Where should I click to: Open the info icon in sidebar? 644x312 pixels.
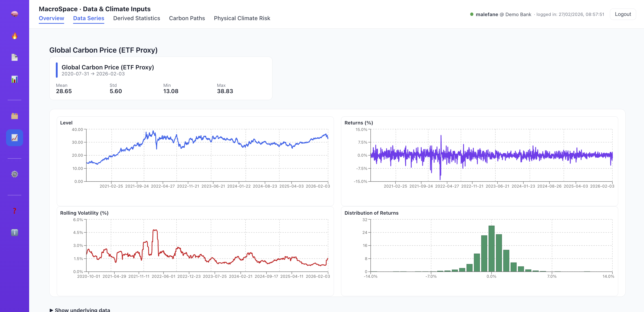point(15,233)
